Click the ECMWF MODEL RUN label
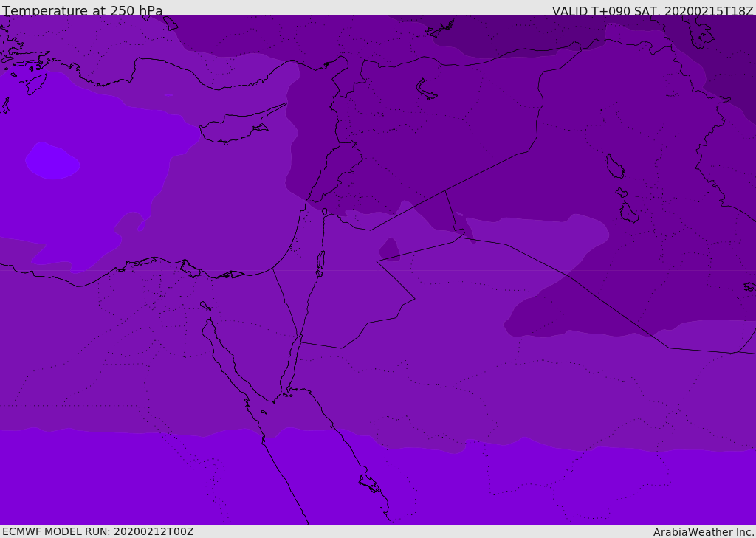The image size is (756, 538). click(x=97, y=531)
